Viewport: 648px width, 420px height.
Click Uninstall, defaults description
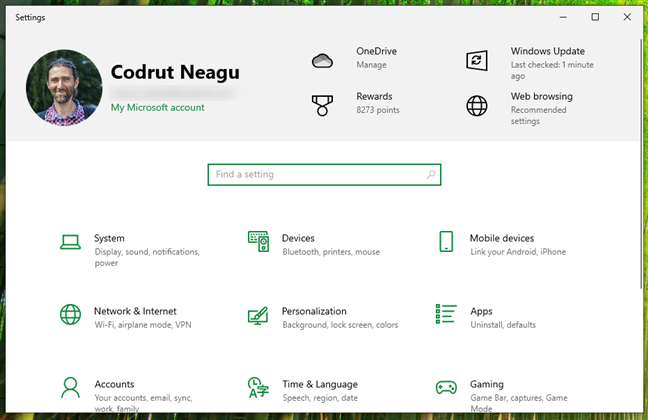coord(503,325)
